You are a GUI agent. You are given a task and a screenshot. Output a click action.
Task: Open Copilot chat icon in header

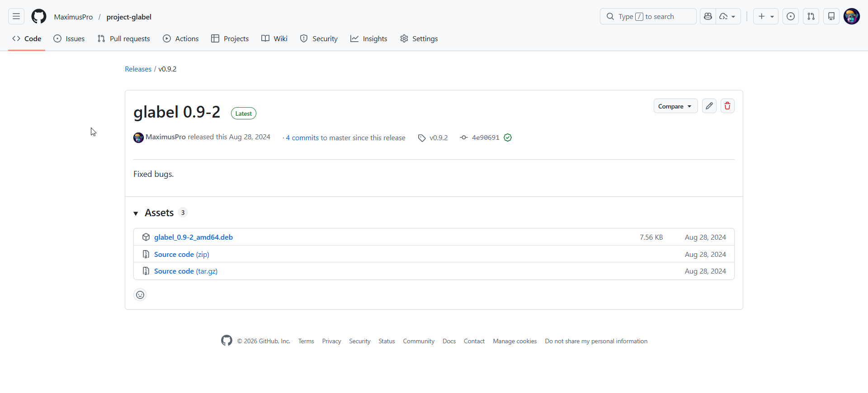coord(708,17)
